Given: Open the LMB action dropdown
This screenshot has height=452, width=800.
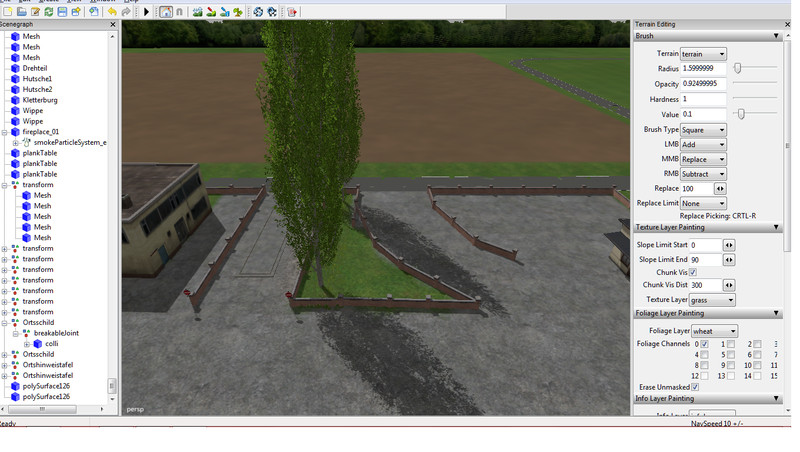Looking at the screenshot, I should pos(703,144).
